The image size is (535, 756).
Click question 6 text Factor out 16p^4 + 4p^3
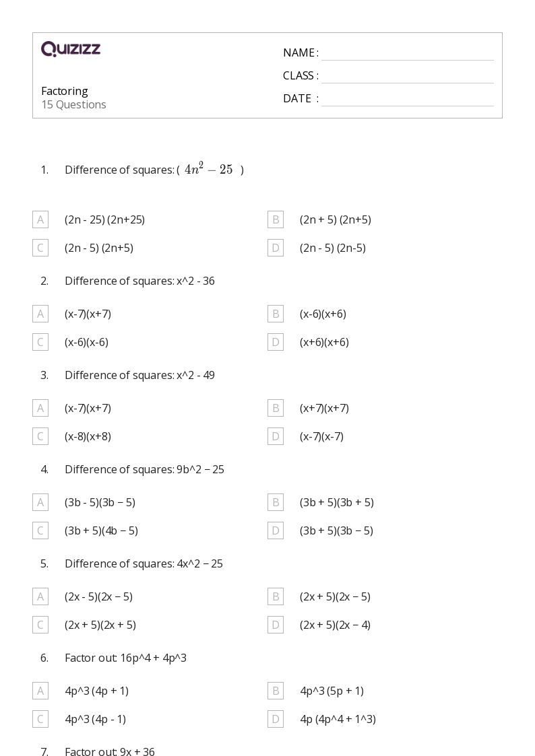click(x=125, y=658)
